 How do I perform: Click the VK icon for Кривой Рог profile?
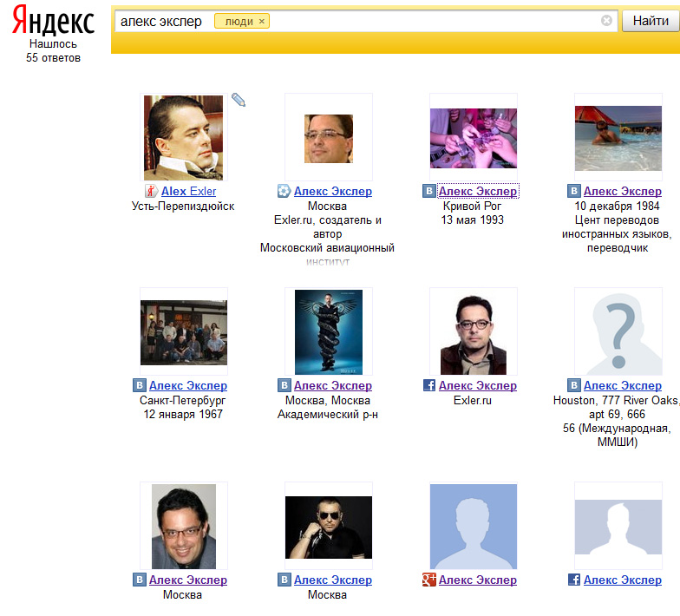[428, 192]
